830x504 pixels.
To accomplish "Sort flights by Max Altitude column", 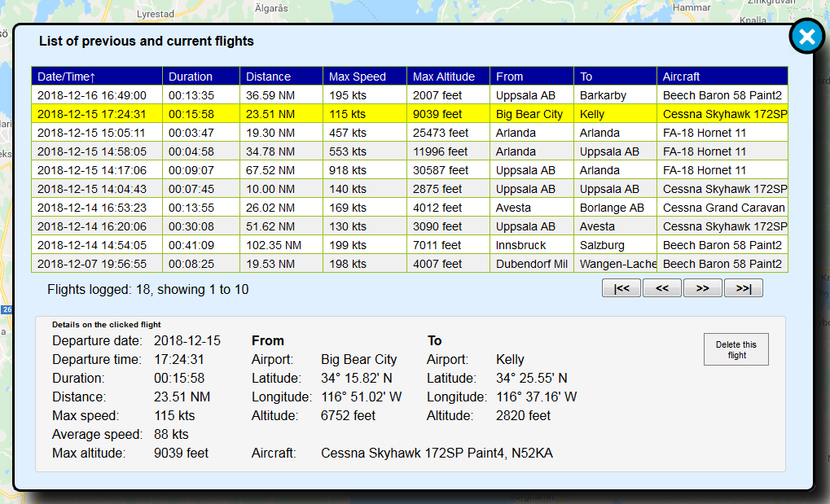I will [x=444, y=76].
